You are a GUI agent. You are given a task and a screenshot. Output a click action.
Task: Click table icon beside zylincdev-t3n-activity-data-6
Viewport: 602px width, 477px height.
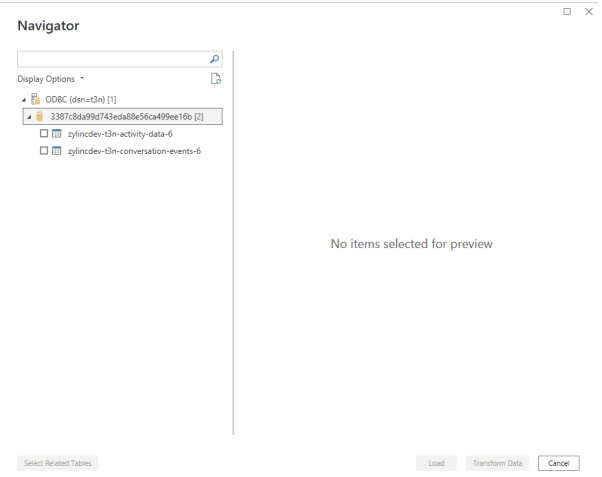(x=56, y=134)
